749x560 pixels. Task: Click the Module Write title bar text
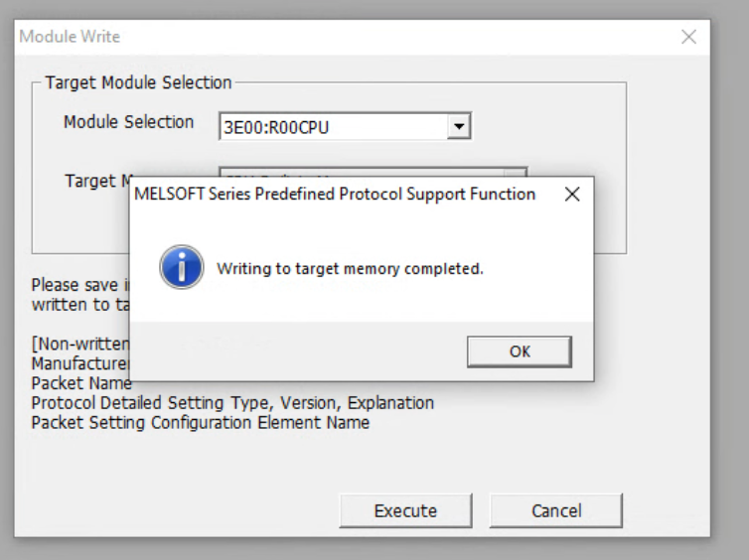(70, 37)
